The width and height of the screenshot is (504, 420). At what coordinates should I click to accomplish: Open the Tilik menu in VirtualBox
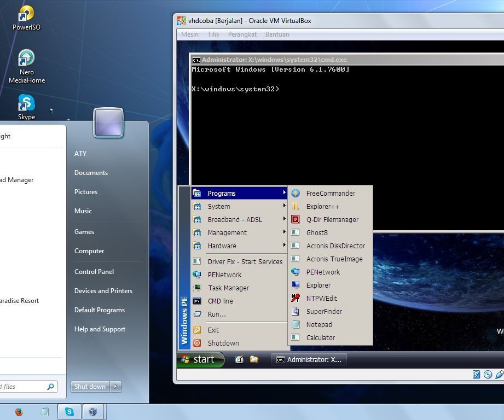click(x=213, y=34)
